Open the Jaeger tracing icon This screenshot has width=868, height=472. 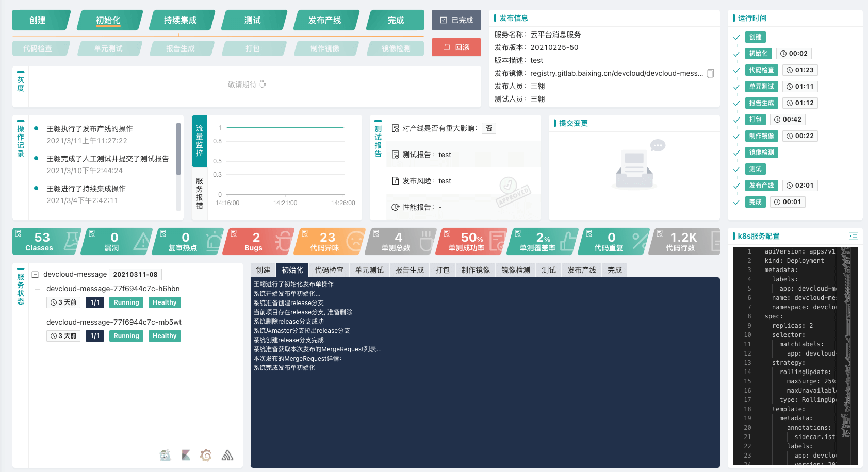166,455
